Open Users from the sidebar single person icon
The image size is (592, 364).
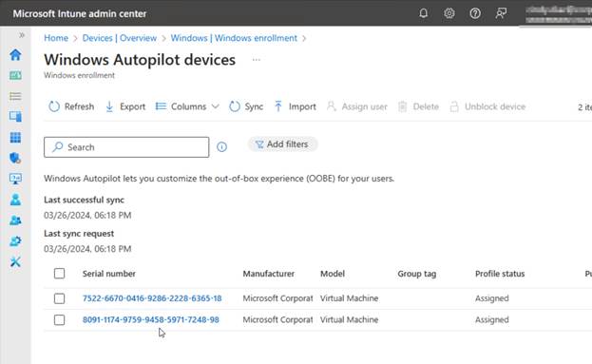click(x=15, y=200)
